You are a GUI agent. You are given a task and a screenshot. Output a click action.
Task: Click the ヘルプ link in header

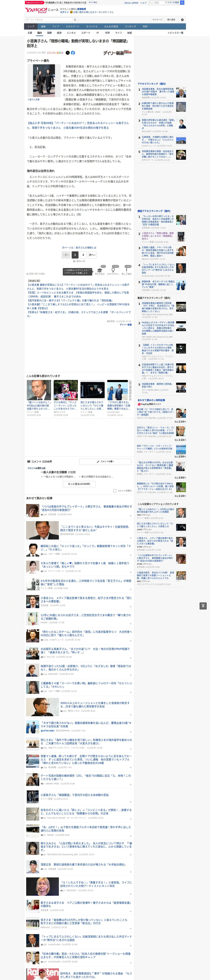(x=143, y=3)
